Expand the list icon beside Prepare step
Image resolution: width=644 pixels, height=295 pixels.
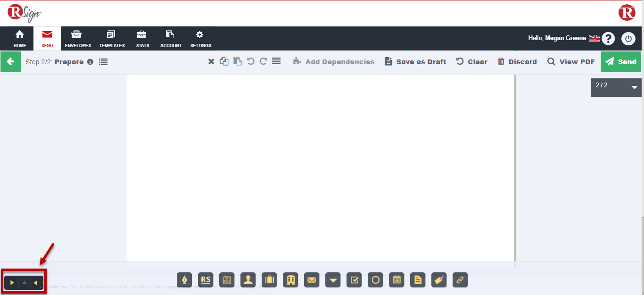(x=103, y=62)
